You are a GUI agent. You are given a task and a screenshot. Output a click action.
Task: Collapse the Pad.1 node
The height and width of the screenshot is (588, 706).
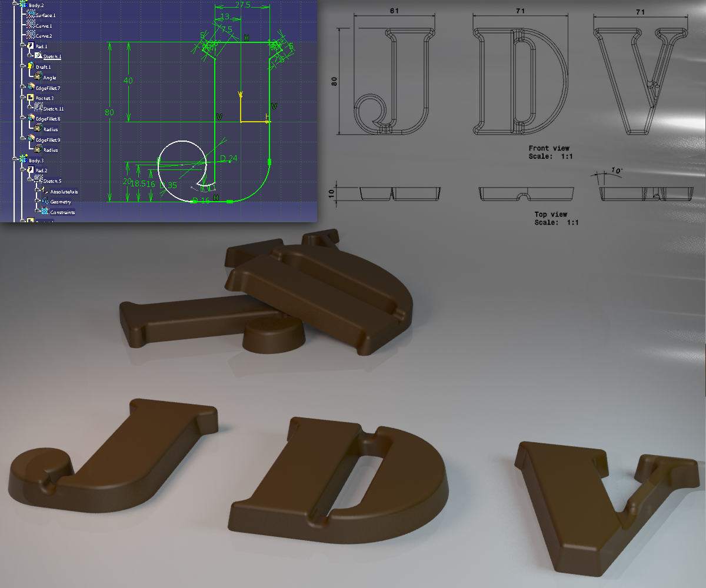22,46
